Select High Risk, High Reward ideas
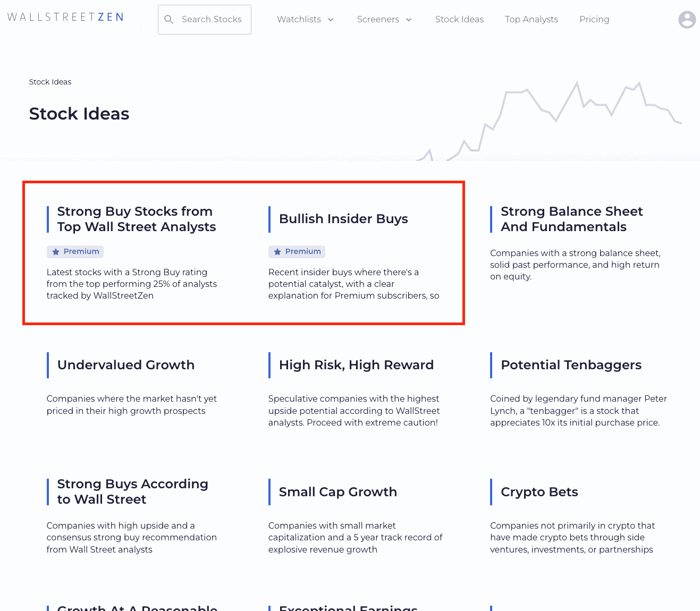The image size is (700, 611). click(356, 365)
